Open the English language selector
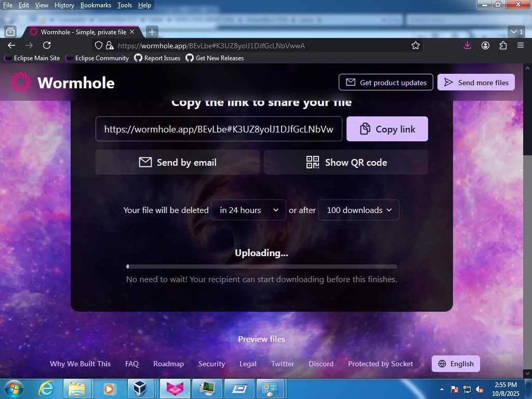 (456, 364)
